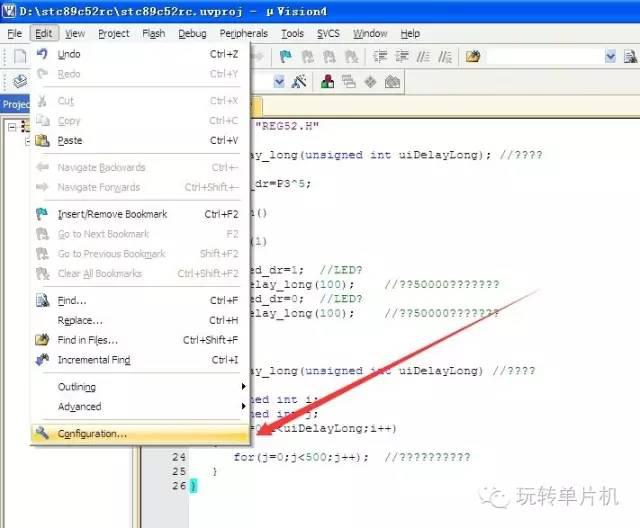
Task: Click the File Extensions books icon
Action: click(327, 82)
